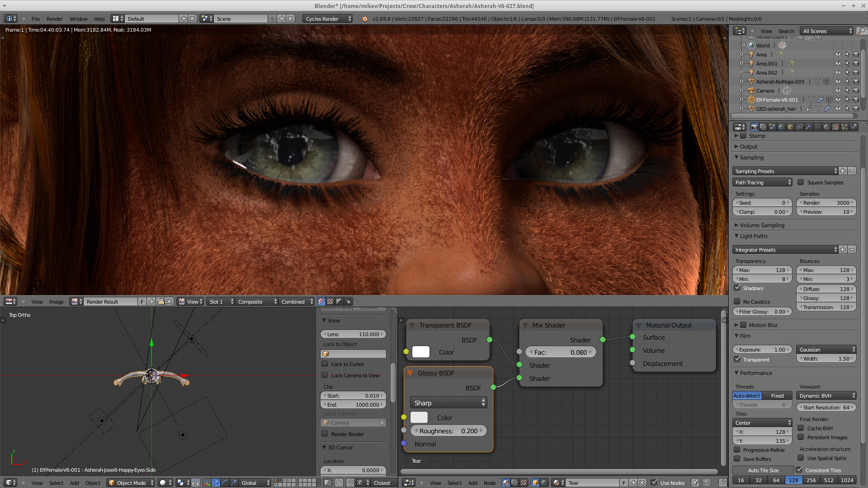Click the Glossy BSDF color swatch
868x488 pixels.
[x=419, y=418]
